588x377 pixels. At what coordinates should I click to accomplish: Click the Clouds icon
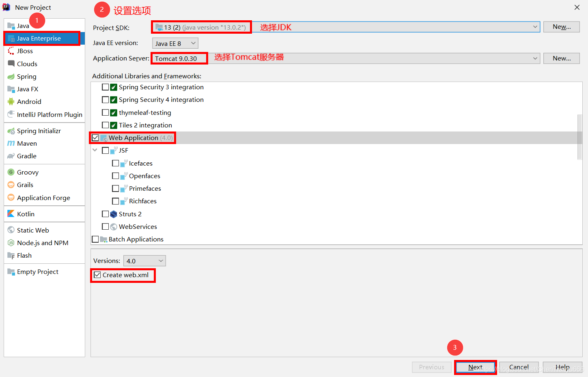(11, 64)
